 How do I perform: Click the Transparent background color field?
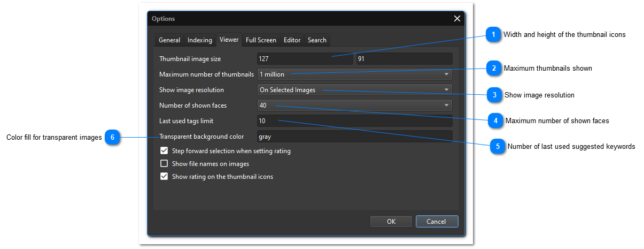pos(355,137)
